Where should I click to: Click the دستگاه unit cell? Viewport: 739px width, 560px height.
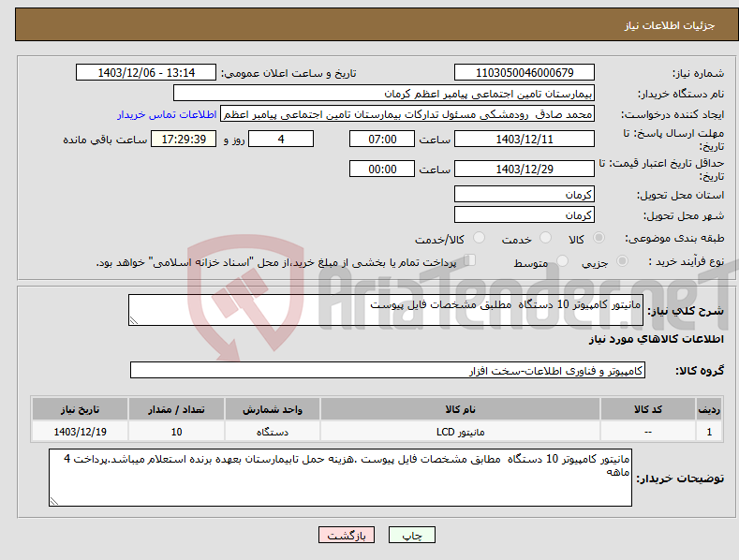(x=273, y=432)
